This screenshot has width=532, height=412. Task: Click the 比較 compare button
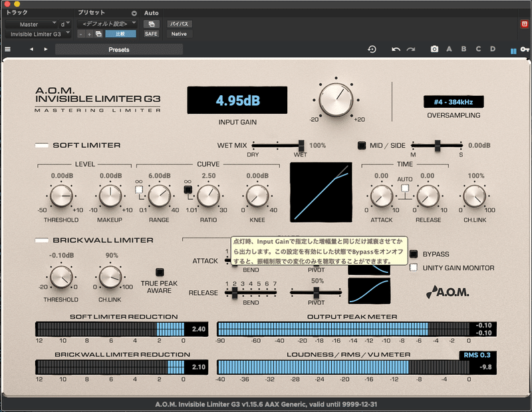point(120,34)
